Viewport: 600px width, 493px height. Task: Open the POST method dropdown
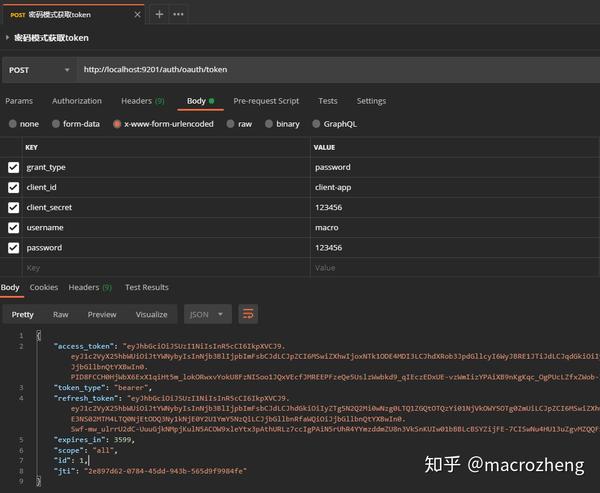(x=39, y=70)
